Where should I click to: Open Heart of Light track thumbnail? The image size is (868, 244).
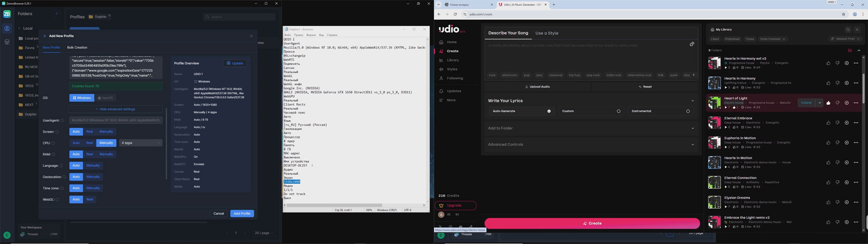[714, 103]
